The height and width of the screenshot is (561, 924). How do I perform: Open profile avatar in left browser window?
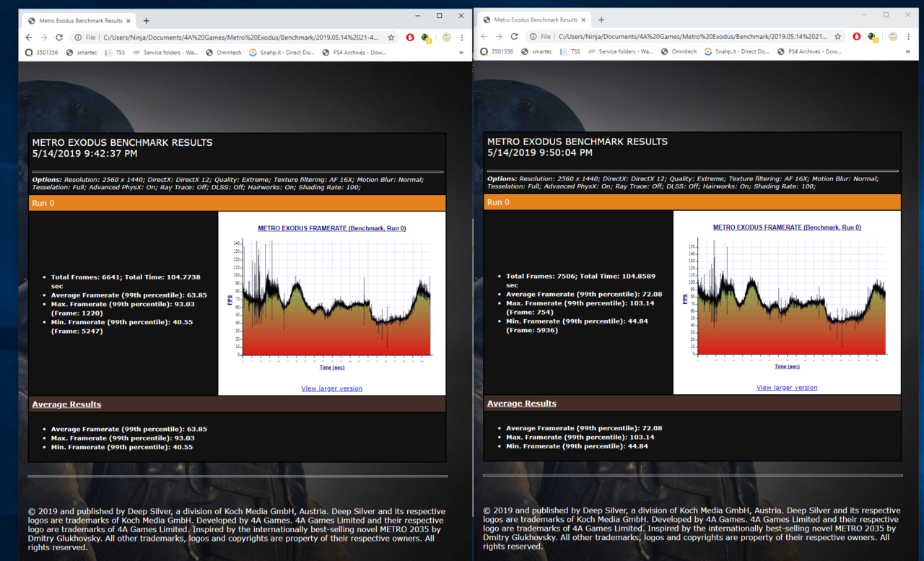pyautogui.click(x=446, y=38)
